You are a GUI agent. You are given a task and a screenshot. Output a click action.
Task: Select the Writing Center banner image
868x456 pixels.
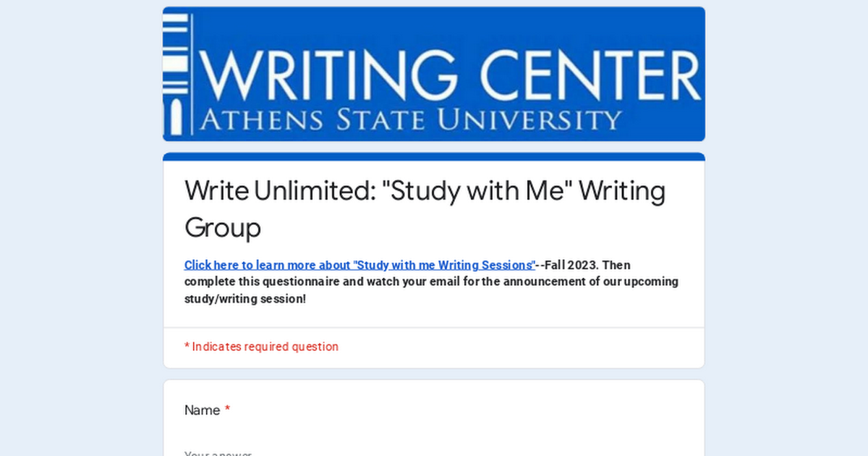[x=434, y=72]
